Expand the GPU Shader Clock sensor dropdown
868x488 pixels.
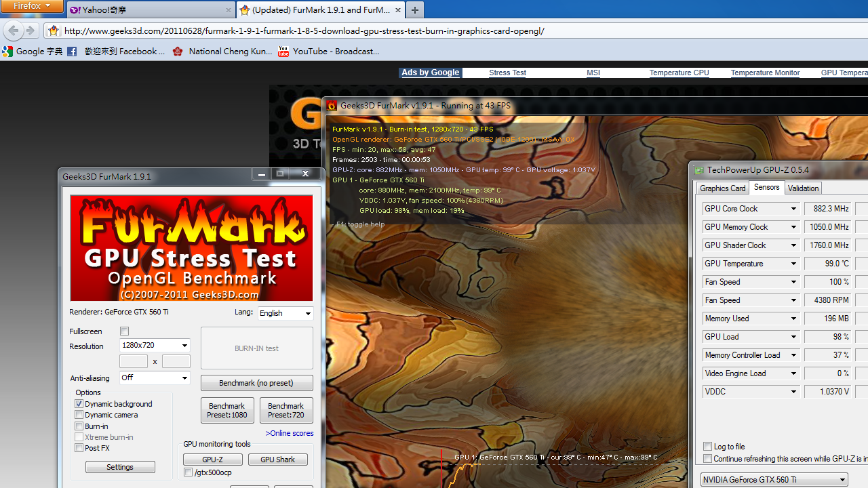(793, 245)
